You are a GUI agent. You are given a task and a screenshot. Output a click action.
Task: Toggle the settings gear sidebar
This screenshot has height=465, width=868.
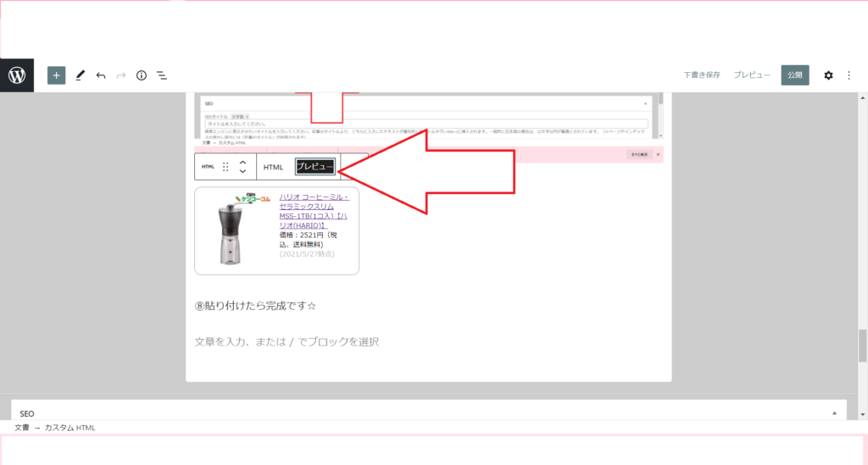point(828,75)
